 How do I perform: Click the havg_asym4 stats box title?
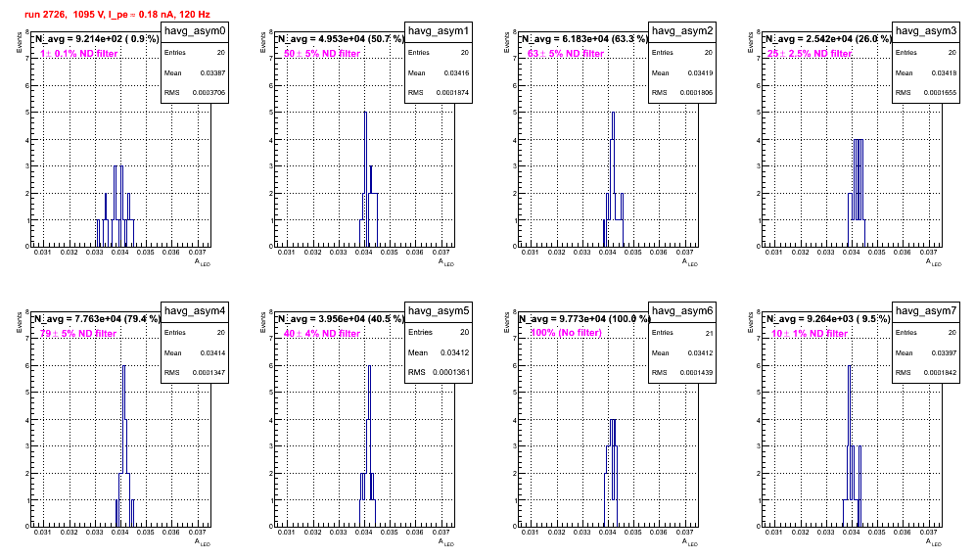tap(195, 310)
